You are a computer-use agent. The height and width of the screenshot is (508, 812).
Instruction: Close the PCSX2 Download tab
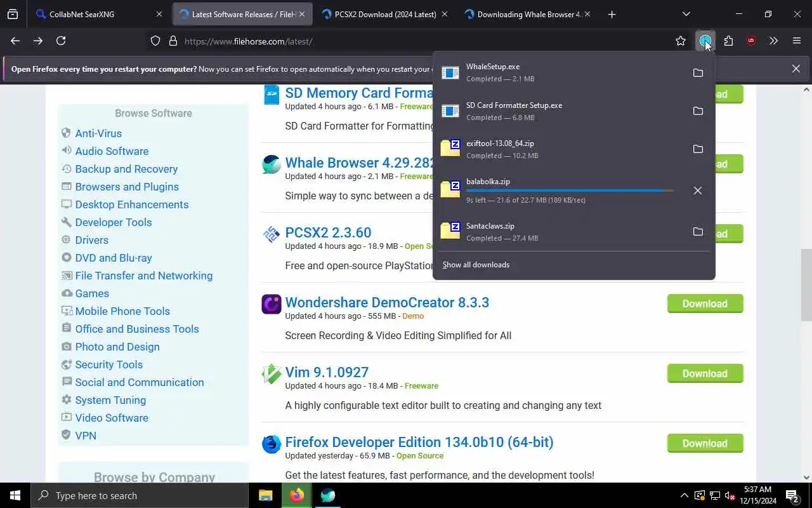444,14
